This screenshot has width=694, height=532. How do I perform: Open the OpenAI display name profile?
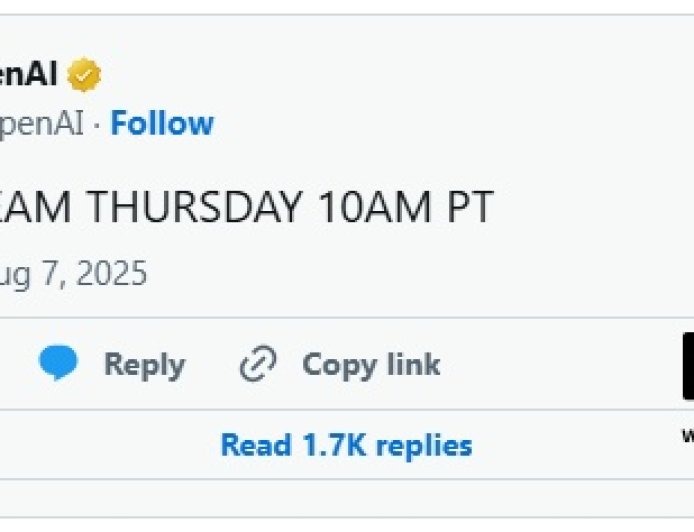28,74
